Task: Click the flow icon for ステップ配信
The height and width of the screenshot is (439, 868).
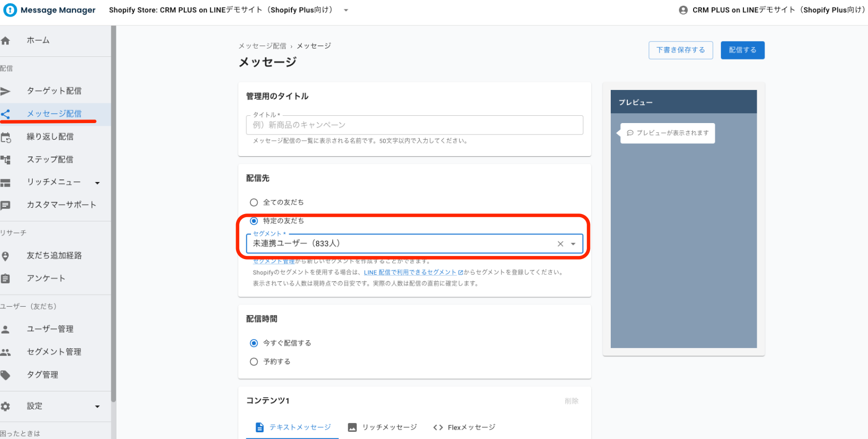Action: click(x=6, y=160)
